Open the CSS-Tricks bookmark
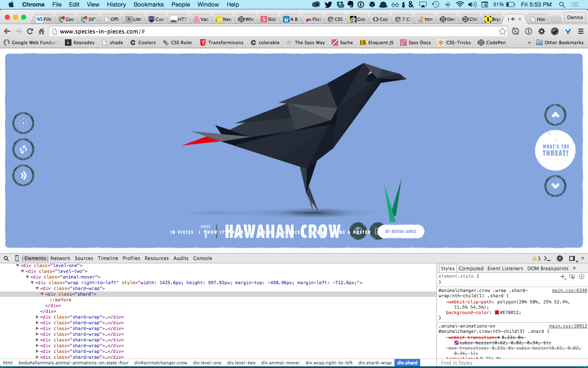The width and height of the screenshot is (588, 368). 454,43
